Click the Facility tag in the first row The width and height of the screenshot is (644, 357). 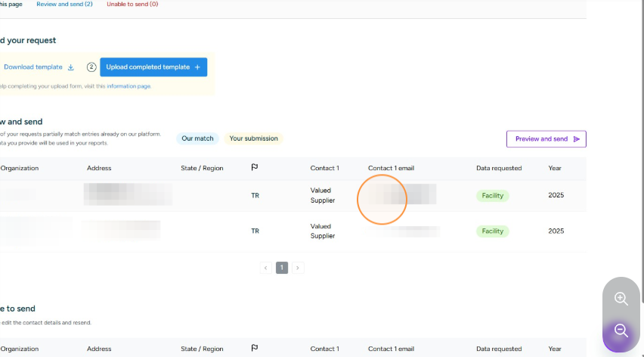point(492,196)
